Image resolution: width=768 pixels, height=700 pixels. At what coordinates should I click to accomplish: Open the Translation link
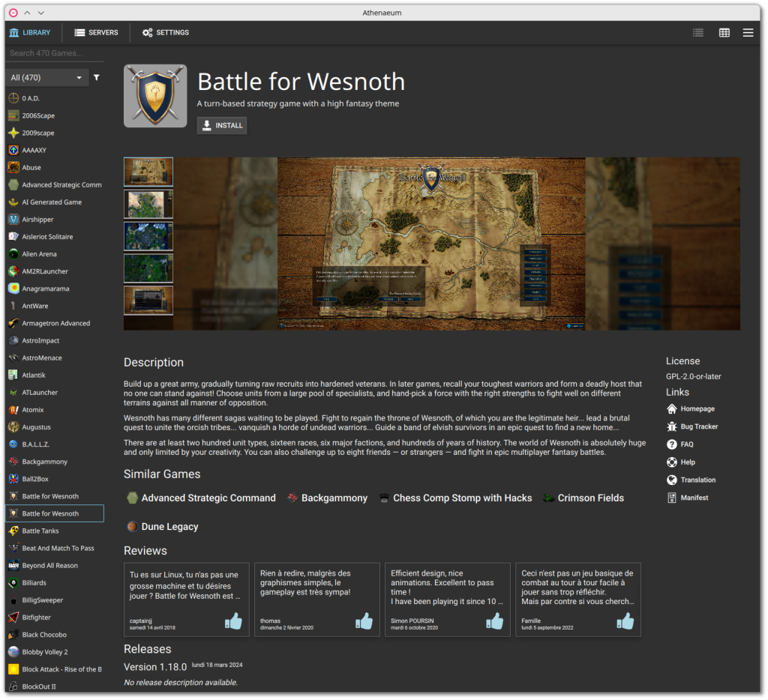[691, 480]
